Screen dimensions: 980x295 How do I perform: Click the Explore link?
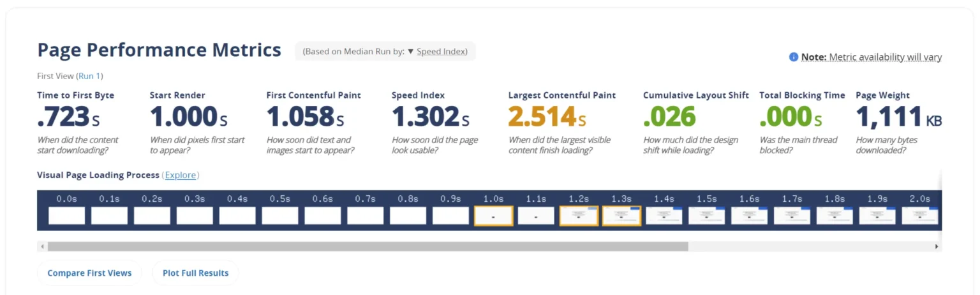click(181, 175)
